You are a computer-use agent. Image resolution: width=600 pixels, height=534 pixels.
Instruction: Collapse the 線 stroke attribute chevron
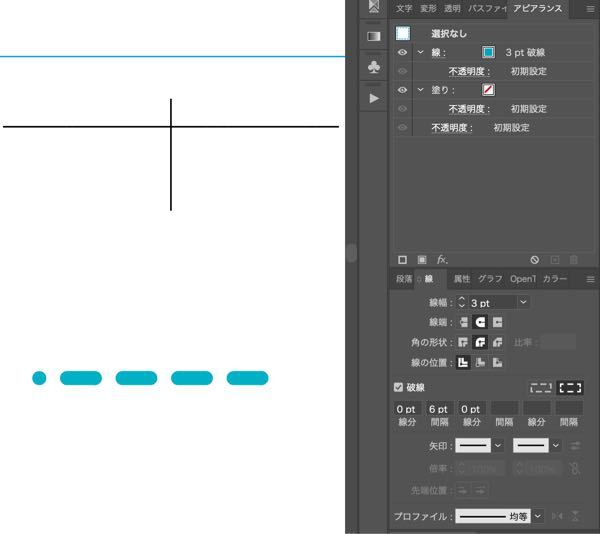coord(421,52)
